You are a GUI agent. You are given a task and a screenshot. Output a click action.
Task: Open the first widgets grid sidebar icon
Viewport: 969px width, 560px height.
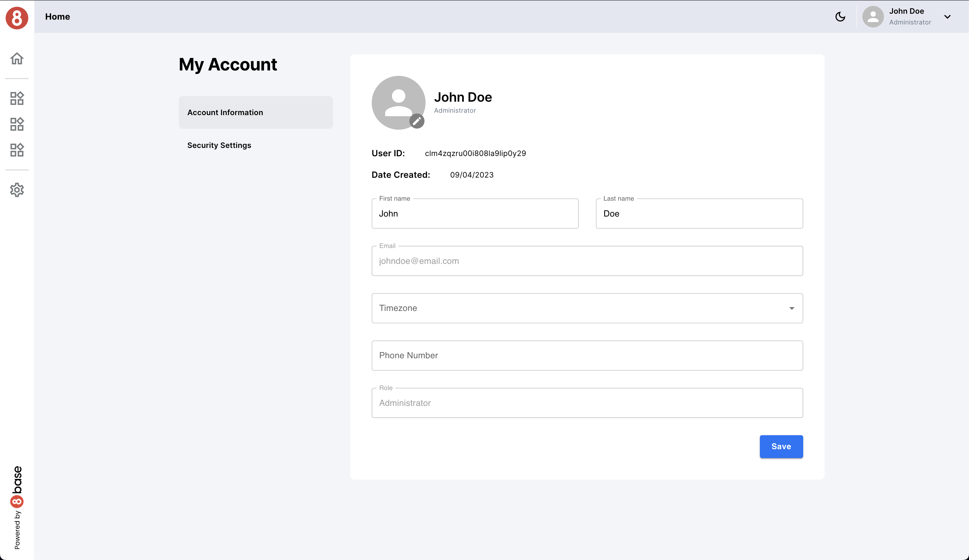click(x=17, y=98)
